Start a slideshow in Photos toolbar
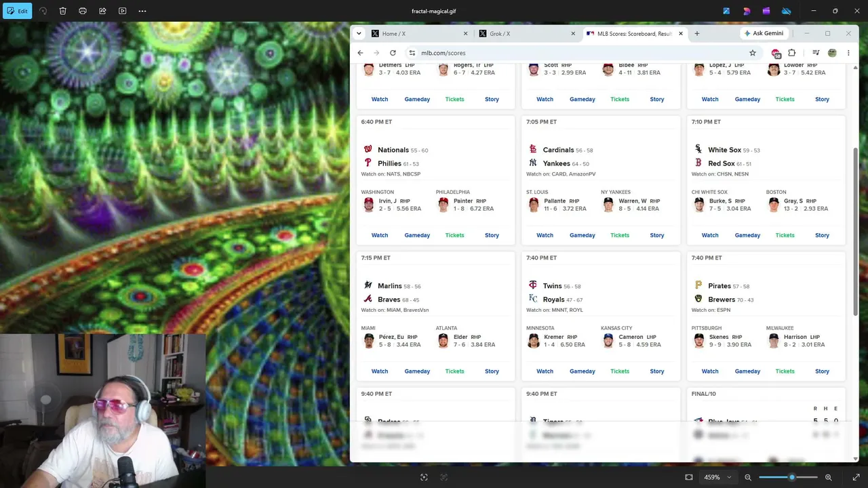Screen dimensions: 868x488 (x=123, y=11)
